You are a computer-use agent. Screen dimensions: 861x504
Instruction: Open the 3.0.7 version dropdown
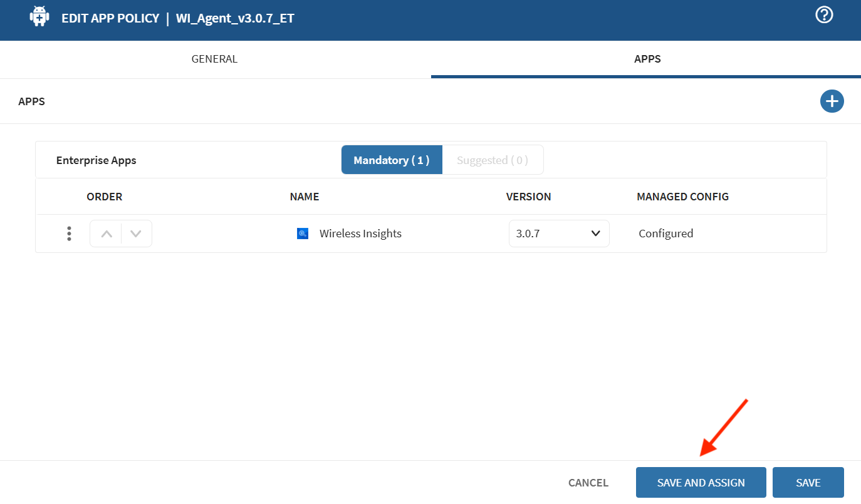(559, 234)
